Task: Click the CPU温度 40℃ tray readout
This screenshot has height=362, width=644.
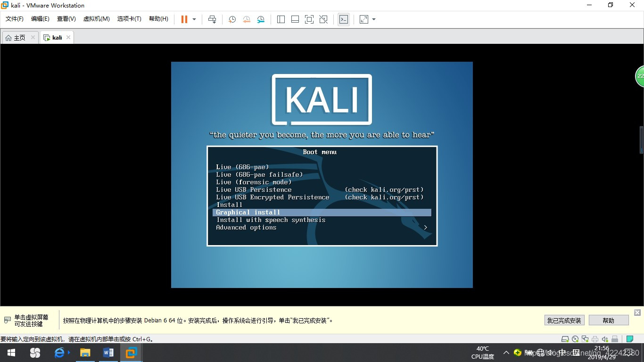Action: pos(483,353)
